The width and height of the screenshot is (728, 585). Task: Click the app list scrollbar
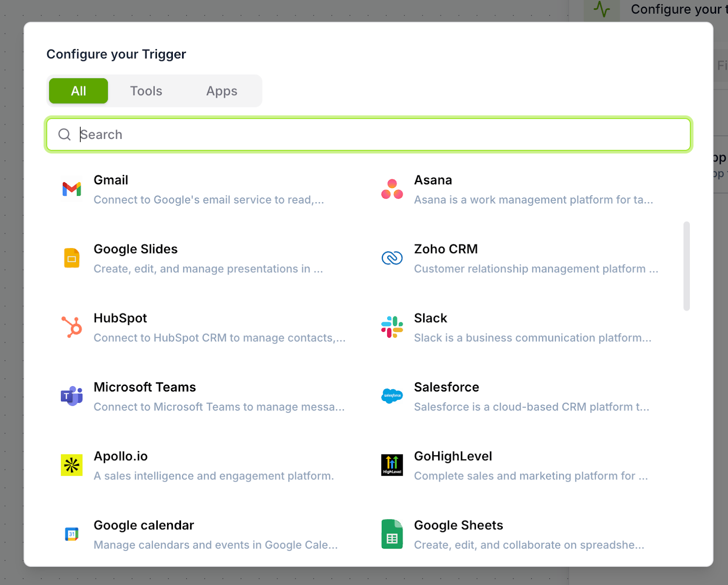click(687, 266)
